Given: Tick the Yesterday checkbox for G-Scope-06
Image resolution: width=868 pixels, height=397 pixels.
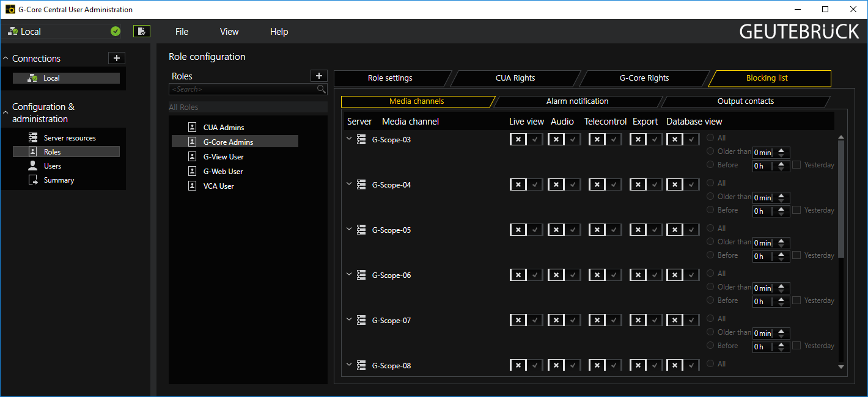Looking at the screenshot, I should coord(796,300).
